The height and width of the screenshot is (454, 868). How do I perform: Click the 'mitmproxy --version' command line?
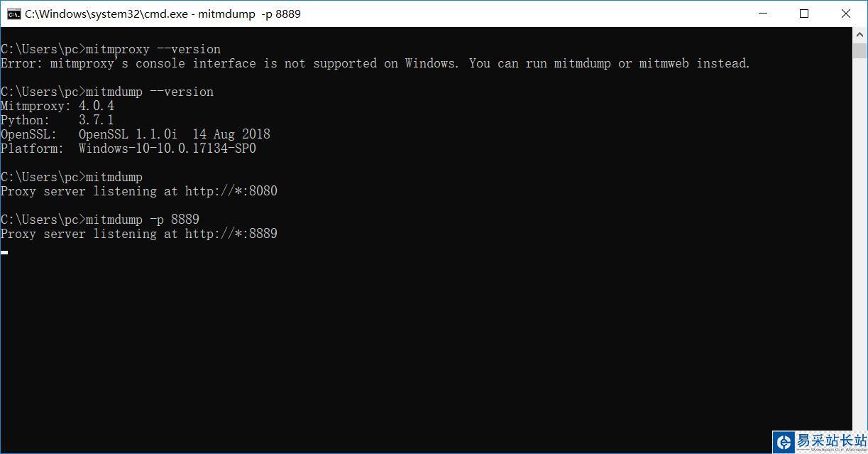[111, 49]
